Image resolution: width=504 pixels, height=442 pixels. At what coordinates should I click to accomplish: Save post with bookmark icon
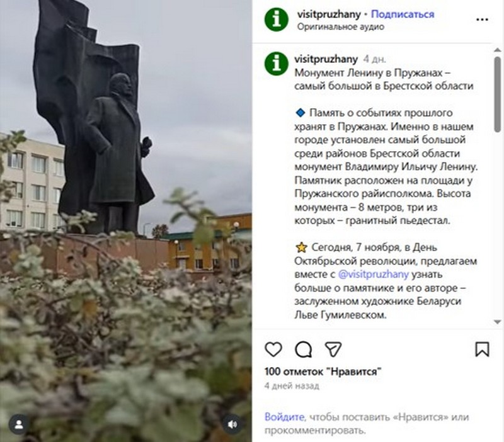tap(482, 349)
